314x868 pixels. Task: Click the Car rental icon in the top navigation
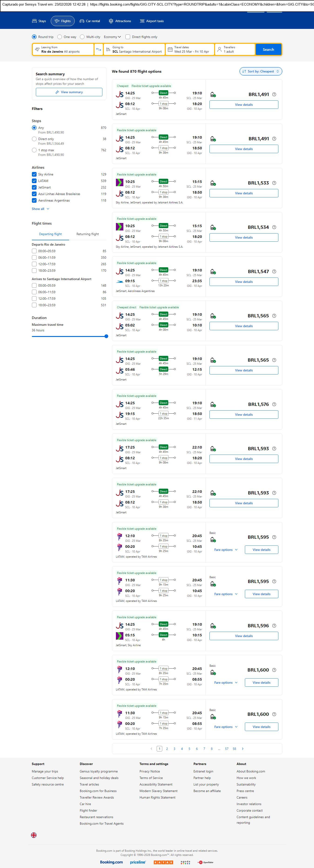click(x=82, y=21)
